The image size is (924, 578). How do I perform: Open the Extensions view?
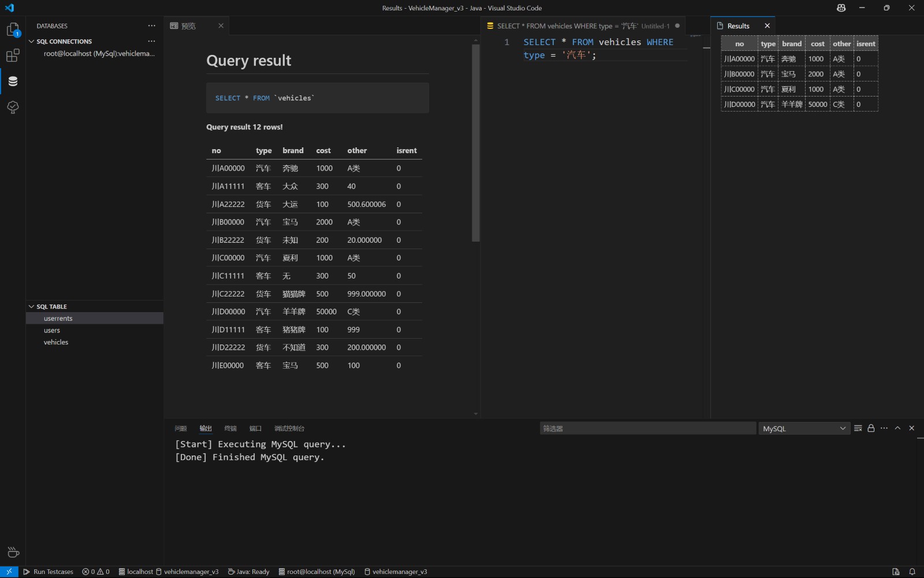click(13, 55)
